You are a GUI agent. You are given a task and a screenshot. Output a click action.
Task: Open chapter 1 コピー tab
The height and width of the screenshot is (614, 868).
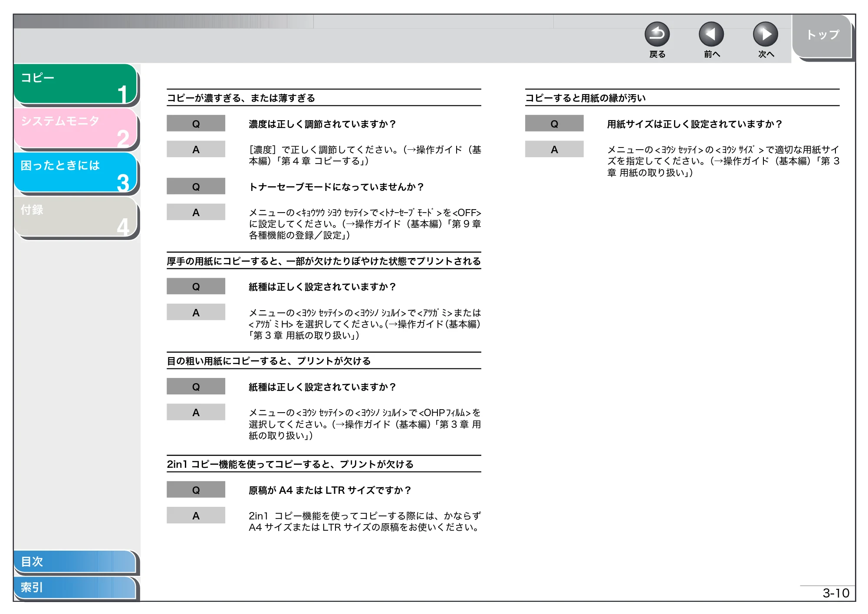coord(76,84)
